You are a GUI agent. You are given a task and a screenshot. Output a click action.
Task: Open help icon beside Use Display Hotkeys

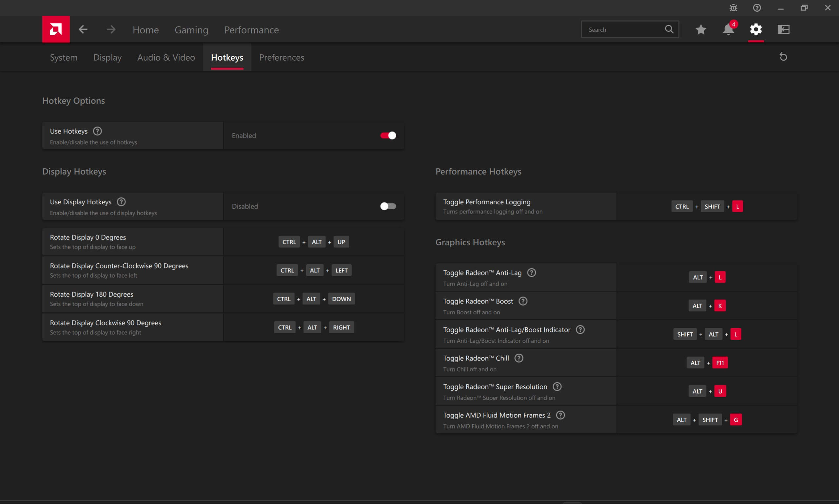pos(121,202)
